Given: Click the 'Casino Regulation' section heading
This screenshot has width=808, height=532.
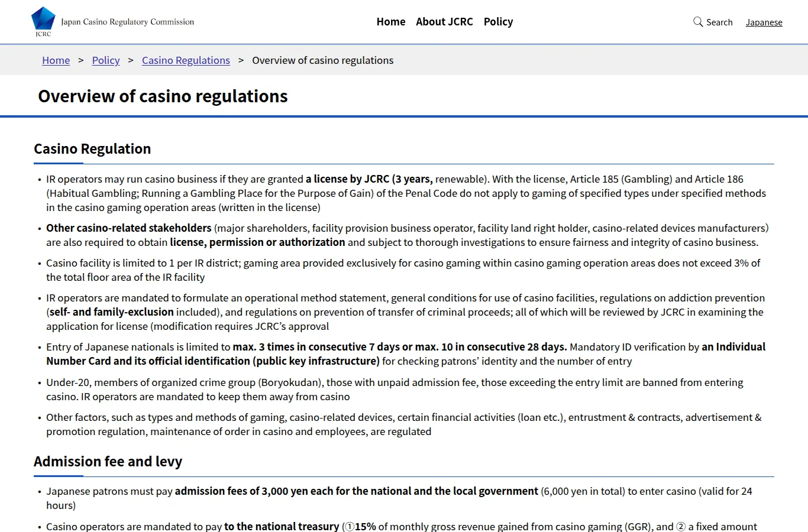Looking at the screenshot, I should (x=92, y=149).
